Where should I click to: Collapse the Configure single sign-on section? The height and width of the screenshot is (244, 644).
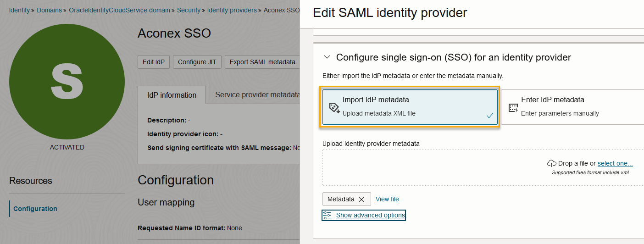(327, 57)
